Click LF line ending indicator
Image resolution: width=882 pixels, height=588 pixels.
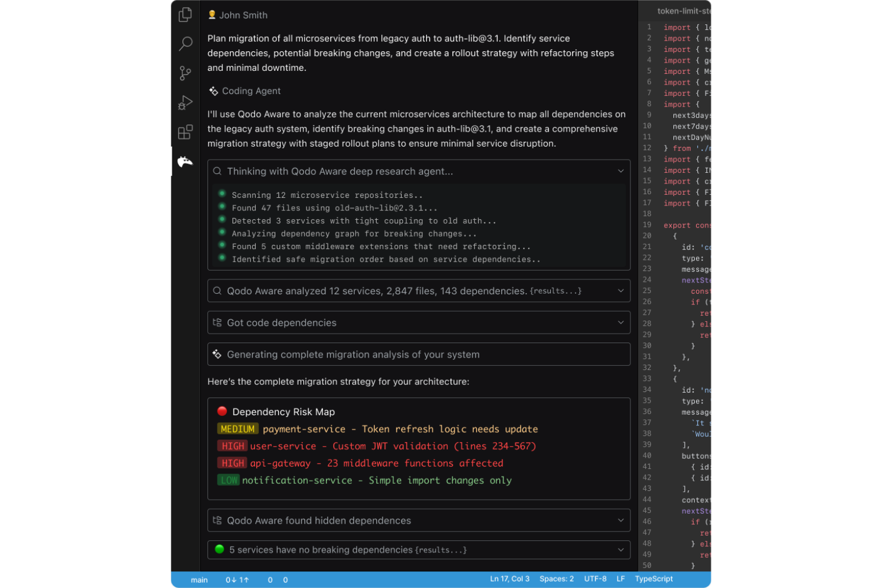[x=620, y=579]
